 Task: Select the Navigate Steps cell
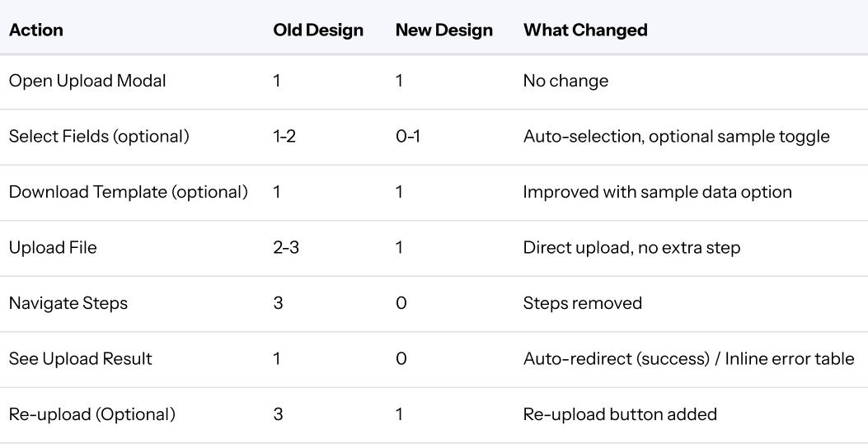(68, 303)
